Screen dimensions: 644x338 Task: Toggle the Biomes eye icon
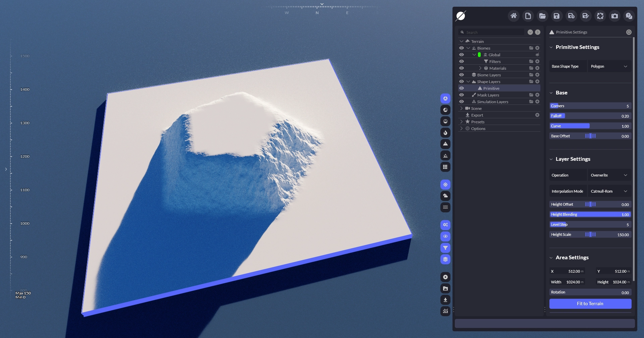pos(462,48)
